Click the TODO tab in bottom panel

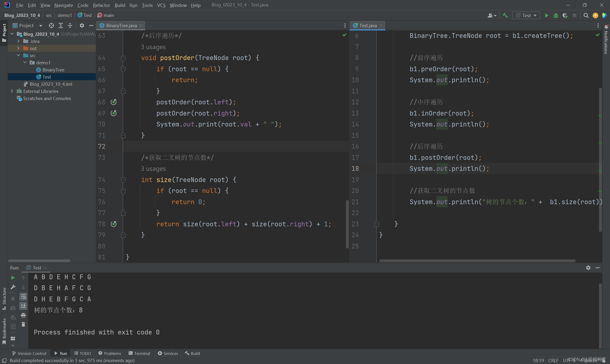pos(83,353)
